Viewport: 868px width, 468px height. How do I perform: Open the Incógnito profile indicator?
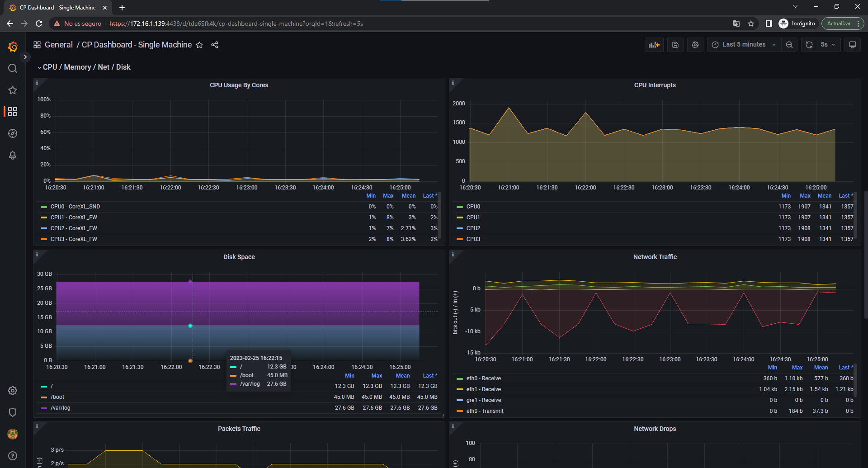click(x=798, y=24)
